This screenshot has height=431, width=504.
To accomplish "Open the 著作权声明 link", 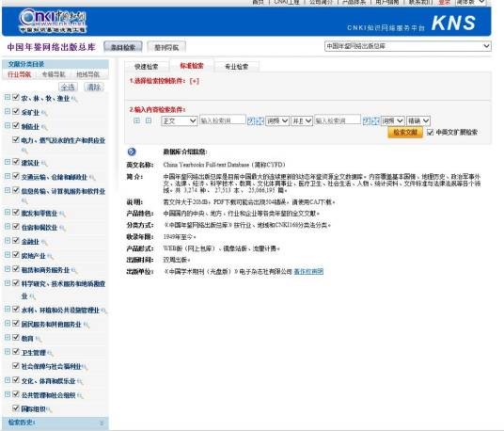I will 308,271.
